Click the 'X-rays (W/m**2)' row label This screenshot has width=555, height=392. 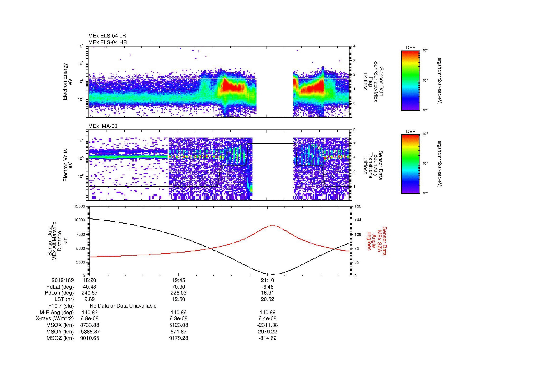click(55, 318)
